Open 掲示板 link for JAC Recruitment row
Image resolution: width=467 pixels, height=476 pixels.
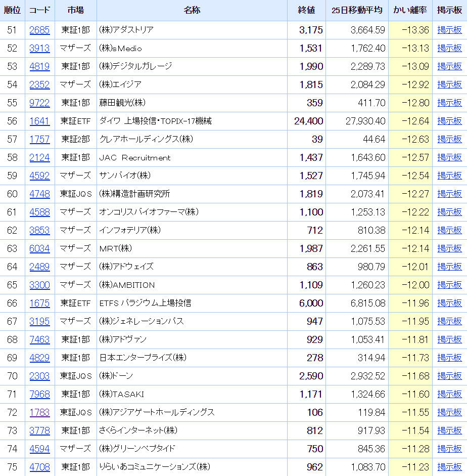coord(449,157)
